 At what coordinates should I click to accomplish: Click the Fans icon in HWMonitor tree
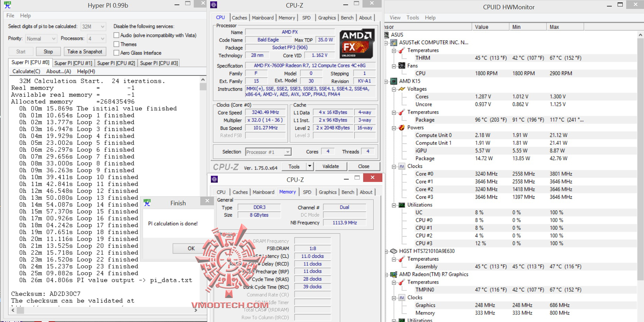[x=402, y=66]
